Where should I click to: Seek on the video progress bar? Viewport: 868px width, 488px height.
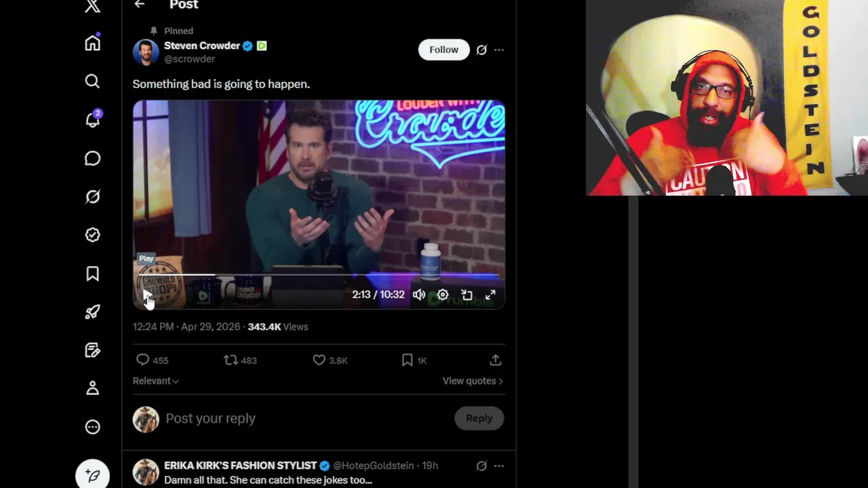click(319, 274)
